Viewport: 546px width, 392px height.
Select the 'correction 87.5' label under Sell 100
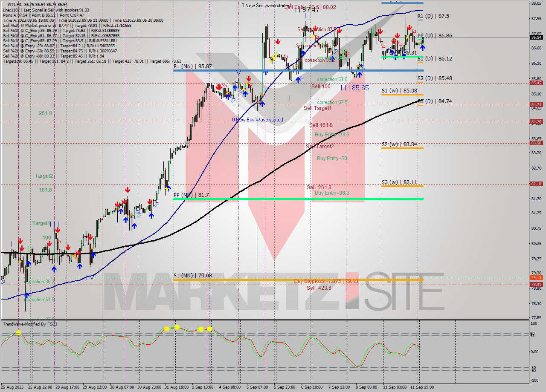(x=332, y=102)
